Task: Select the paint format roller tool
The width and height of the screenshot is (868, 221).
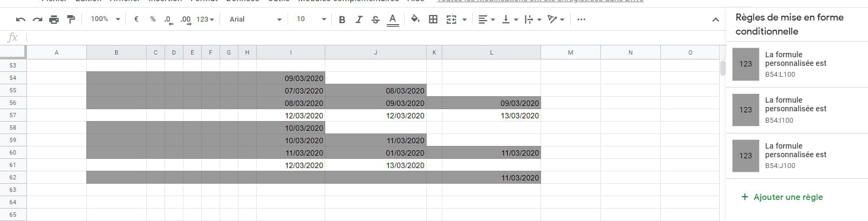Action: 71,19
